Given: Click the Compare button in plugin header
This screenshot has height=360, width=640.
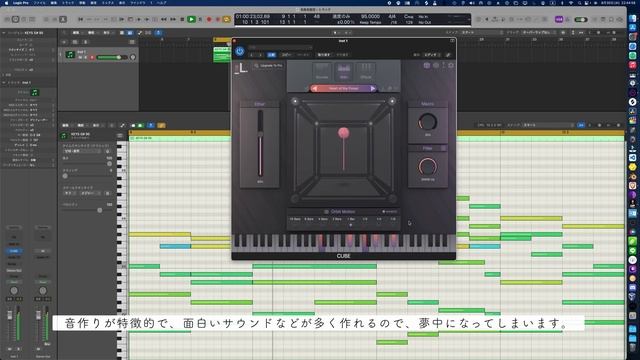Looking at the screenshot, I should point(271,55).
